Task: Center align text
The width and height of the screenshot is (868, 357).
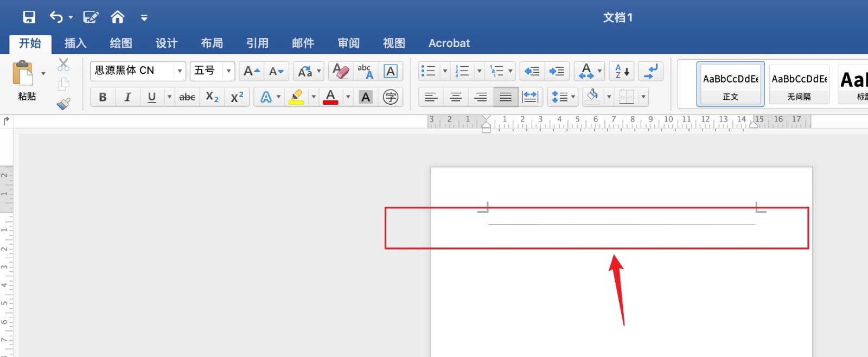Action: pyautogui.click(x=456, y=97)
